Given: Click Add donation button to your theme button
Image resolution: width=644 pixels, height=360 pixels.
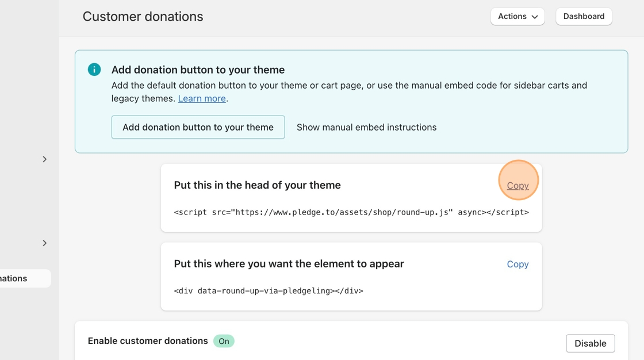Looking at the screenshot, I should [198, 127].
